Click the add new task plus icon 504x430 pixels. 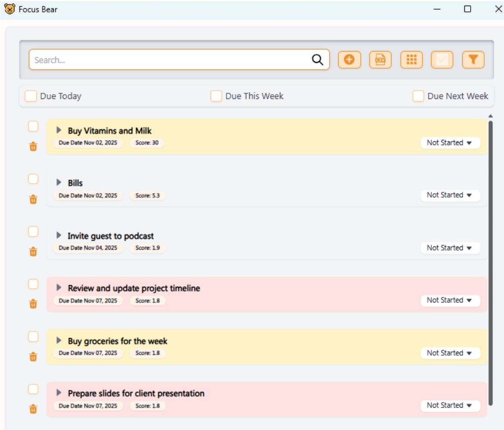[x=348, y=60]
